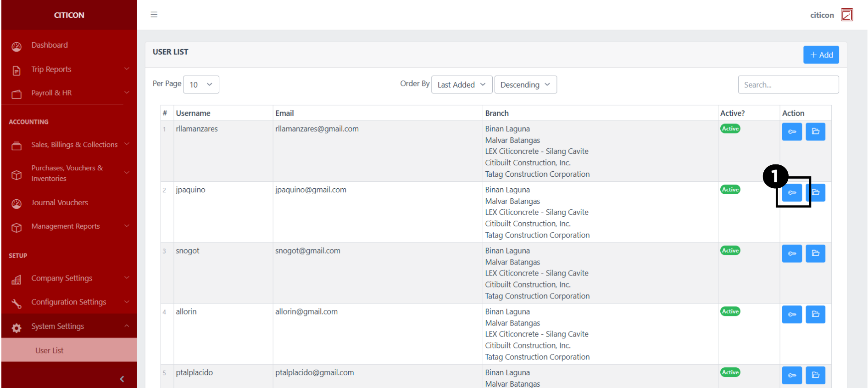Click Active badge for snogot
This screenshot has width=868, height=388.
coord(730,250)
